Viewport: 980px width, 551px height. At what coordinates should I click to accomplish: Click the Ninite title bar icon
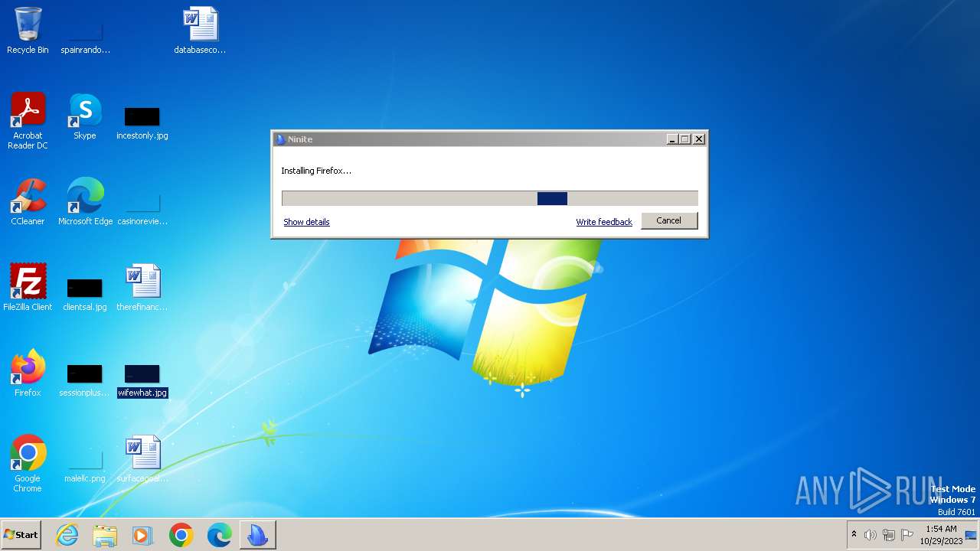[281, 139]
